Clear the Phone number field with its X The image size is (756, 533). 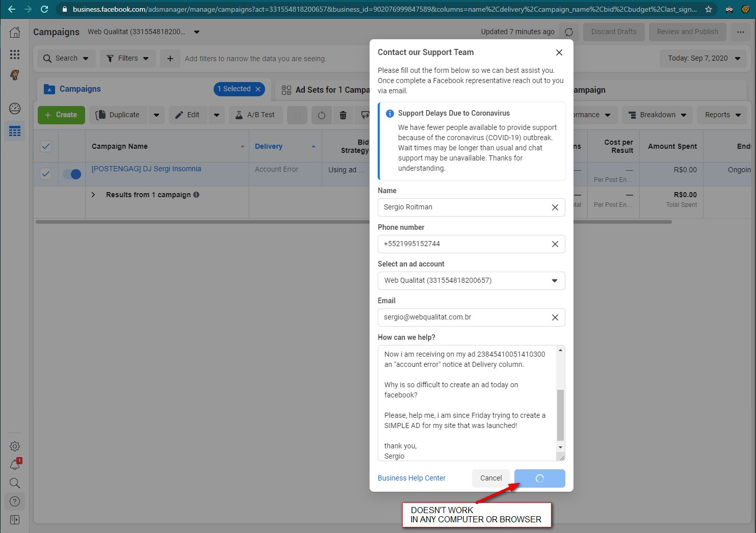(555, 244)
